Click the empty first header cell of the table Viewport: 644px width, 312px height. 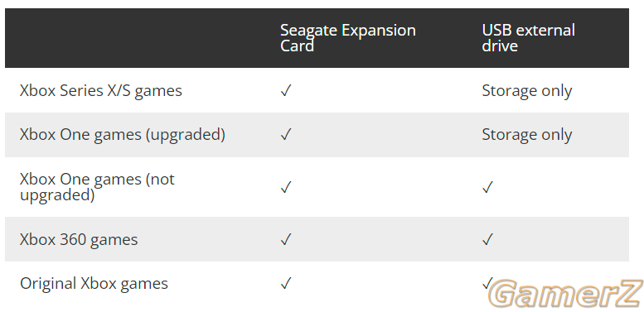tap(139, 38)
